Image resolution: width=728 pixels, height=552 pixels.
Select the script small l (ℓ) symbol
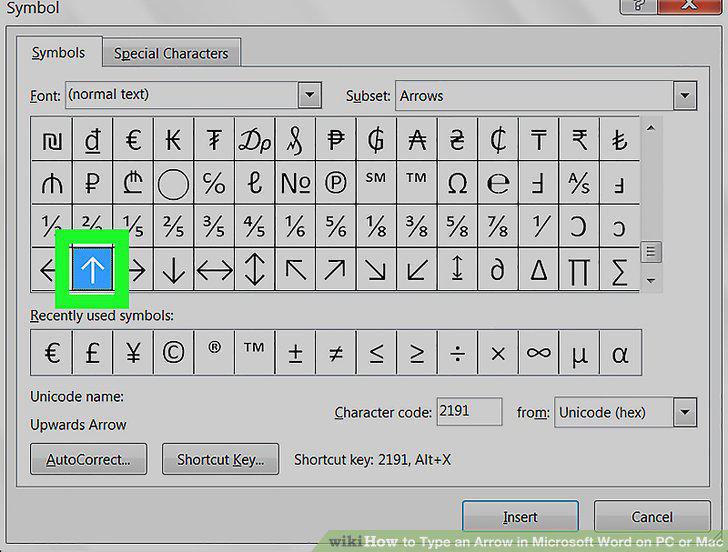point(255,183)
